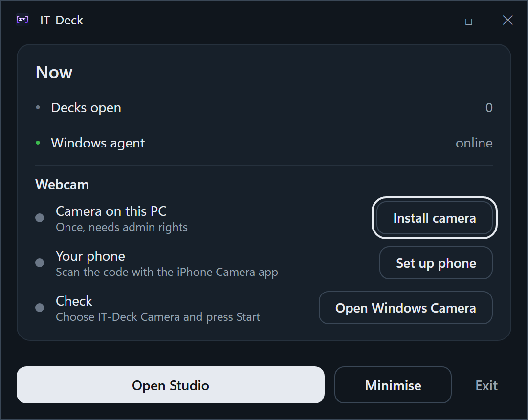Click "Scan the code with the iPhone Camera app"
Image resolution: width=528 pixels, height=420 pixels.
[x=167, y=272]
